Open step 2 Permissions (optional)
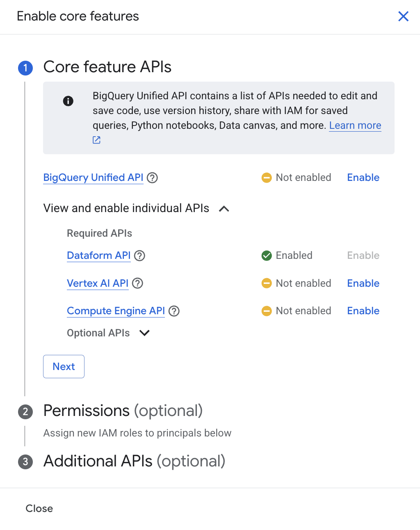This screenshot has width=420, height=530. pyautogui.click(x=123, y=411)
